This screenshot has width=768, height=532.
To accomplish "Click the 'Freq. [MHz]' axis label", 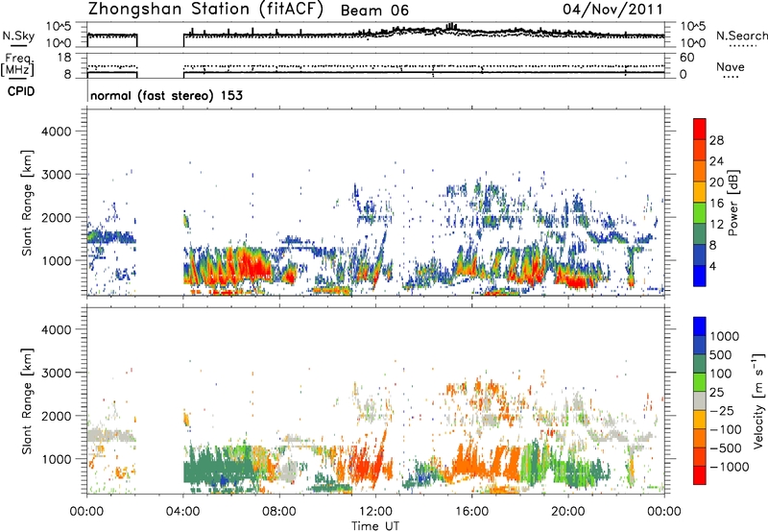I will pyautogui.click(x=18, y=64).
